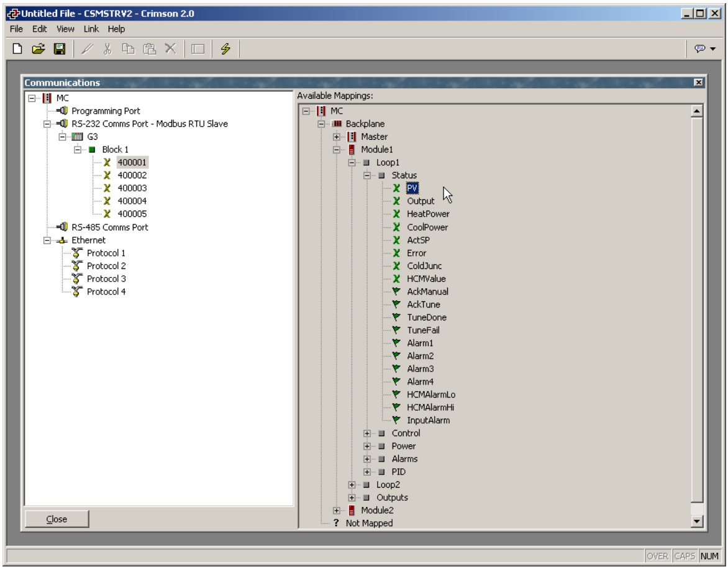Open the Help menu

click(x=116, y=29)
